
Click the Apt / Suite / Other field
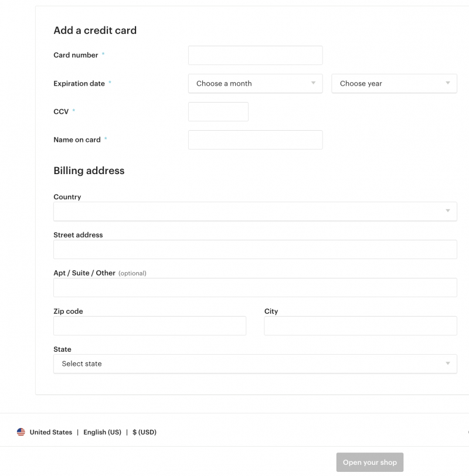pos(255,287)
